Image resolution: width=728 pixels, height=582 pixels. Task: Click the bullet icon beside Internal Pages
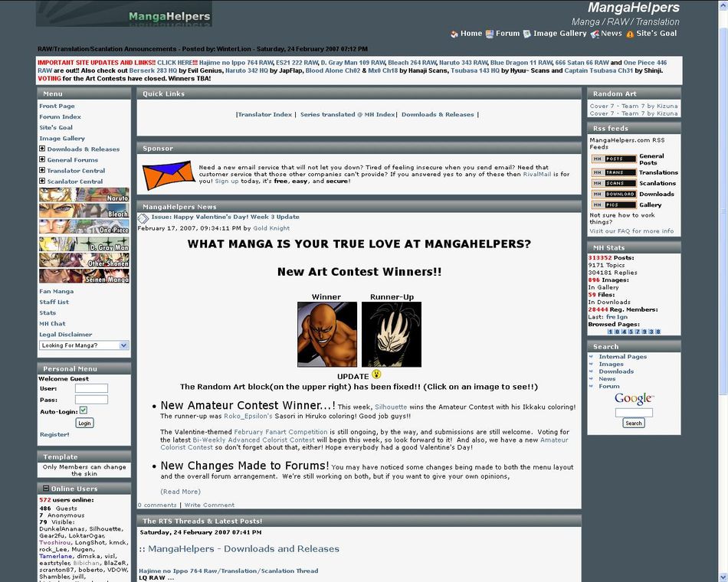point(591,356)
